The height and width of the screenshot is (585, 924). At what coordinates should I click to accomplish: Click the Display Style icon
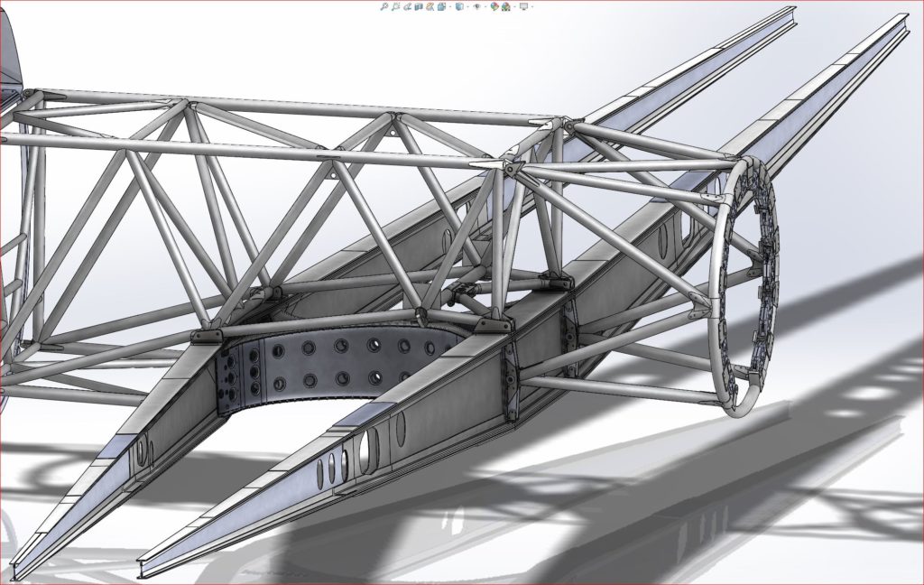[x=459, y=7]
